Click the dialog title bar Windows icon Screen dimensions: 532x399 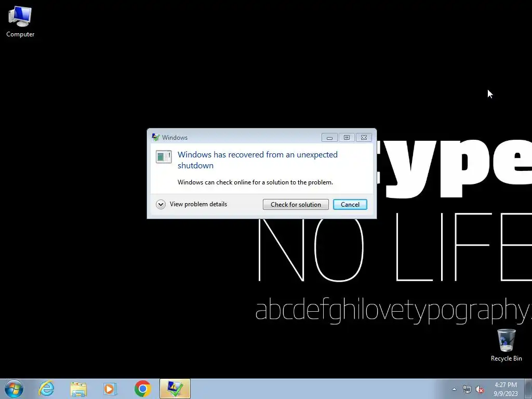click(156, 137)
